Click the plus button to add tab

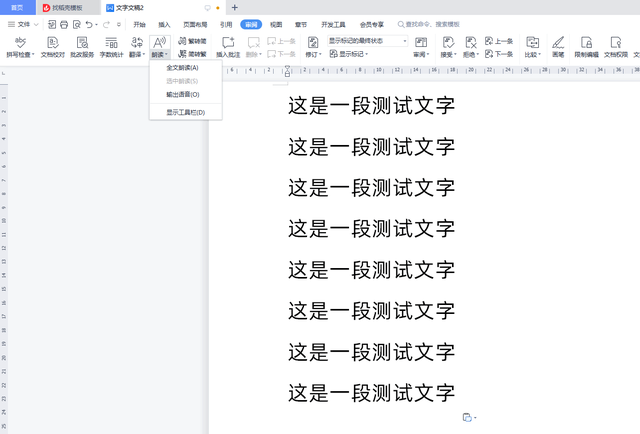[234, 7]
